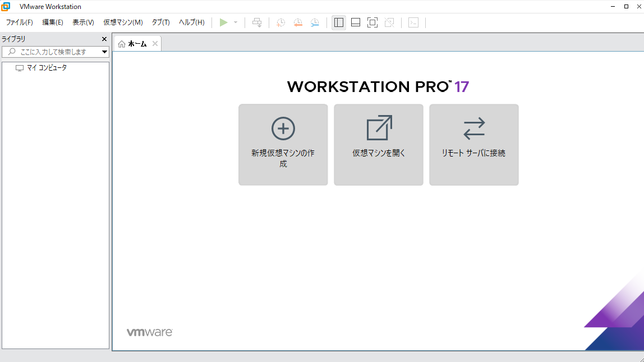The image size is (644, 362).
Task: Open the library search filter dropdown
Action: click(x=104, y=51)
